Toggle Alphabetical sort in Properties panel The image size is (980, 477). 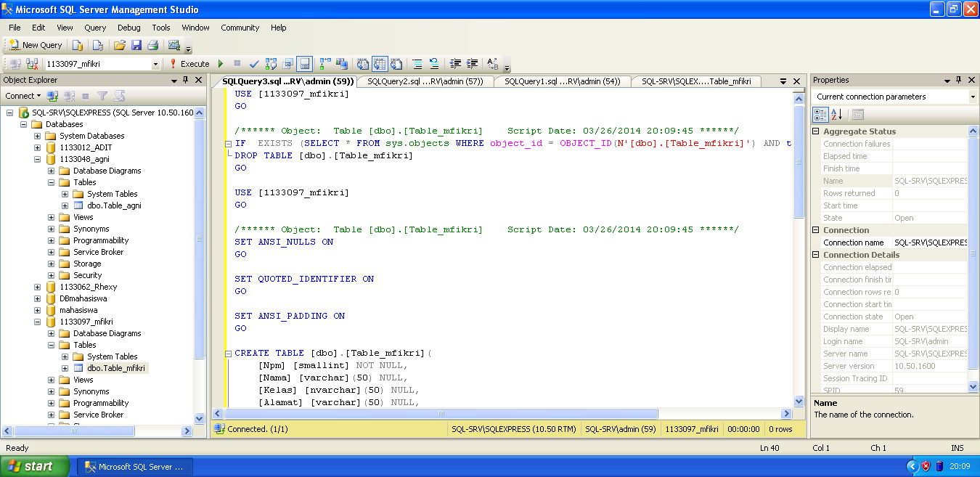836,114
